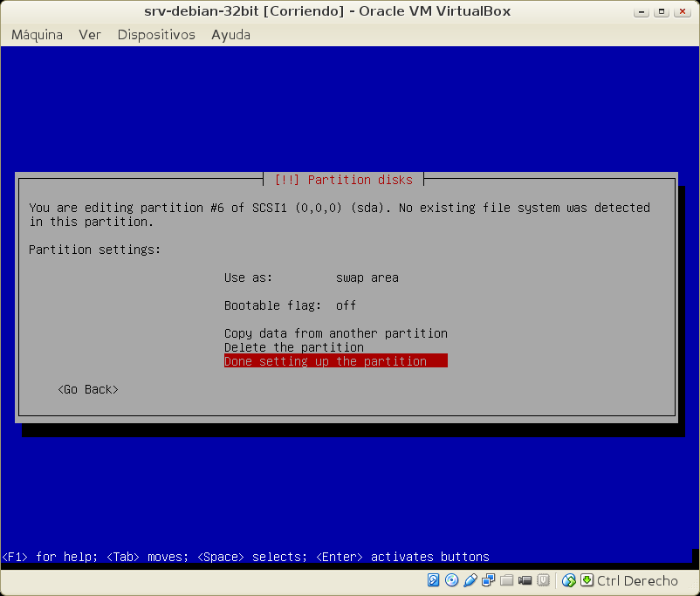Image resolution: width=700 pixels, height=596 pixels.
Task: Open the Ver menu
Action: click(x=90, y=35)
